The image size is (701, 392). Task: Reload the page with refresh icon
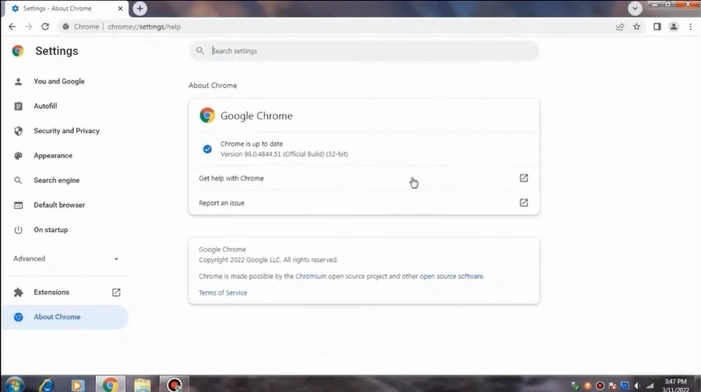point(45,27)
